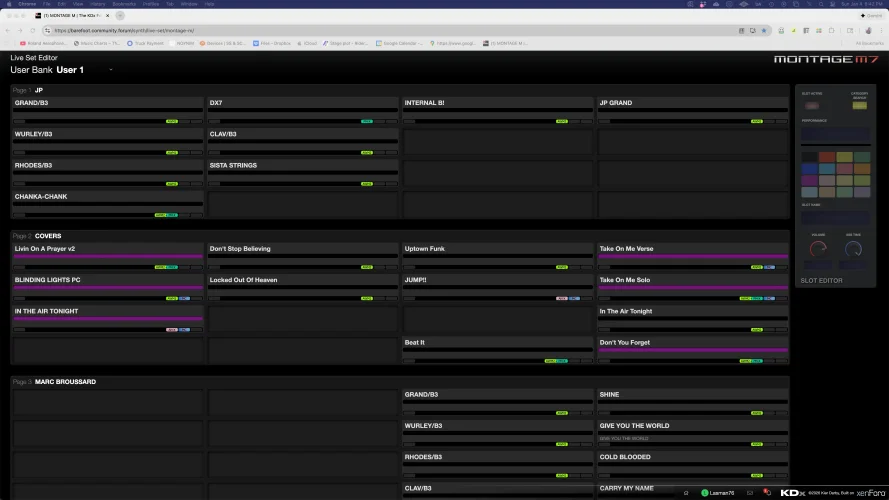Open the Google Calendar bookmark

point(399,43)
